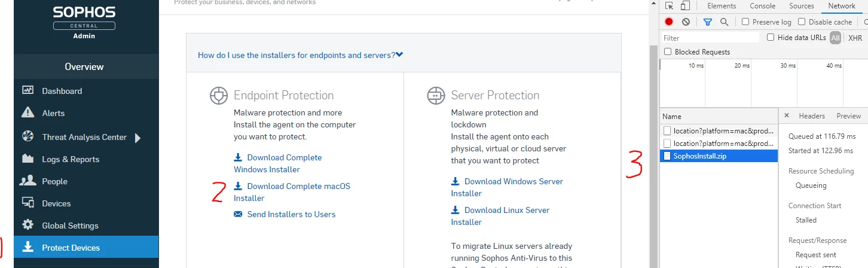Image resolution: width=868 pixels, height=268 pixels.
Task: Download Linux Server Installer
Action: pyautogui.click(x=501, y=216)
